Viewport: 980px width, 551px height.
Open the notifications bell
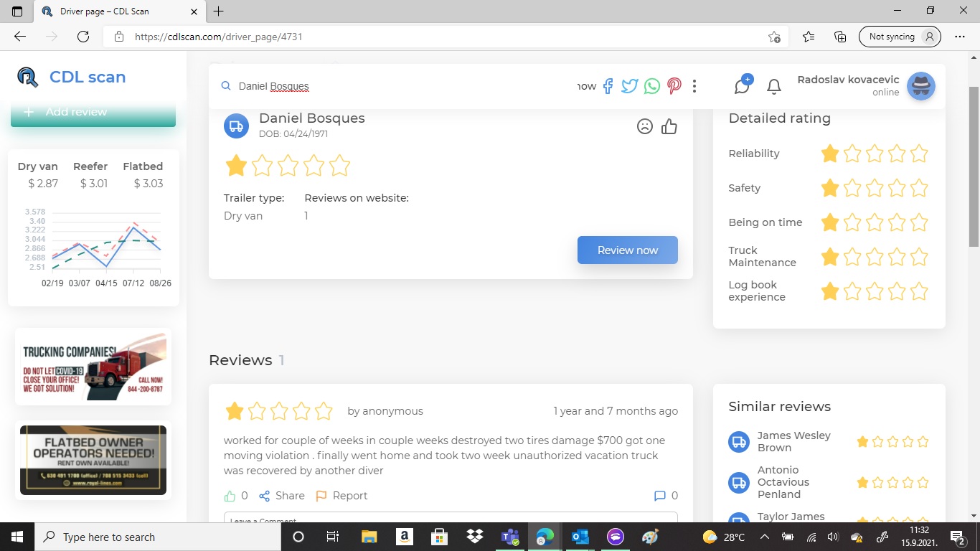click(x=773, y=87)
